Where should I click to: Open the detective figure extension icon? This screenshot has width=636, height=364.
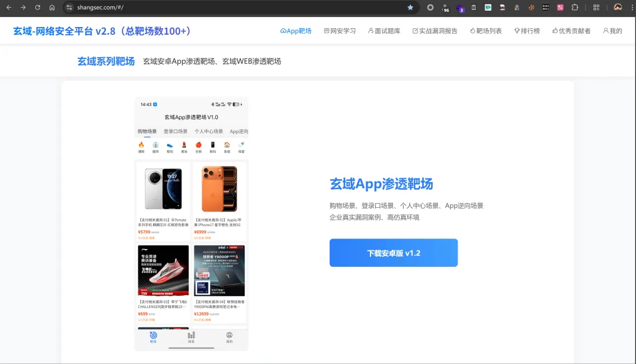(517, 7)
